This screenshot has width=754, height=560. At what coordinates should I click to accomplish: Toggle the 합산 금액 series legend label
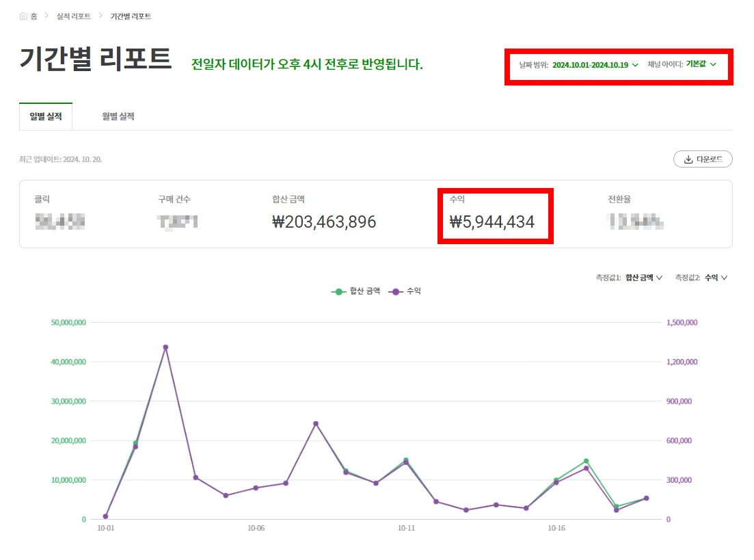364,291
